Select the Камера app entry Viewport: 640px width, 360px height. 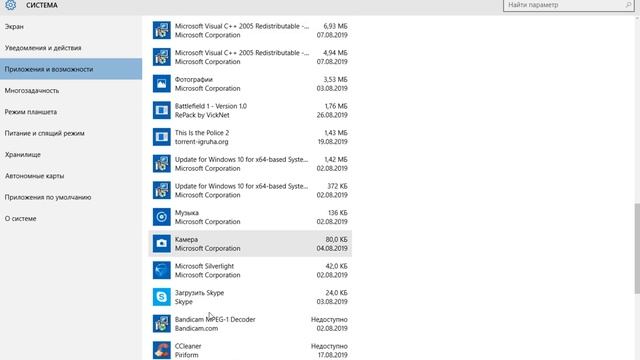250,244
